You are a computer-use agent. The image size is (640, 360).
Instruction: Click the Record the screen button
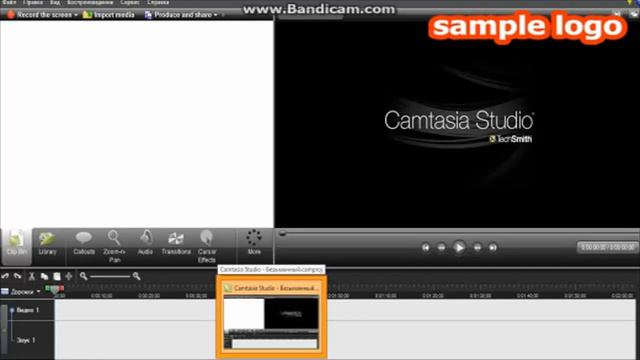[x=40, y=15]
